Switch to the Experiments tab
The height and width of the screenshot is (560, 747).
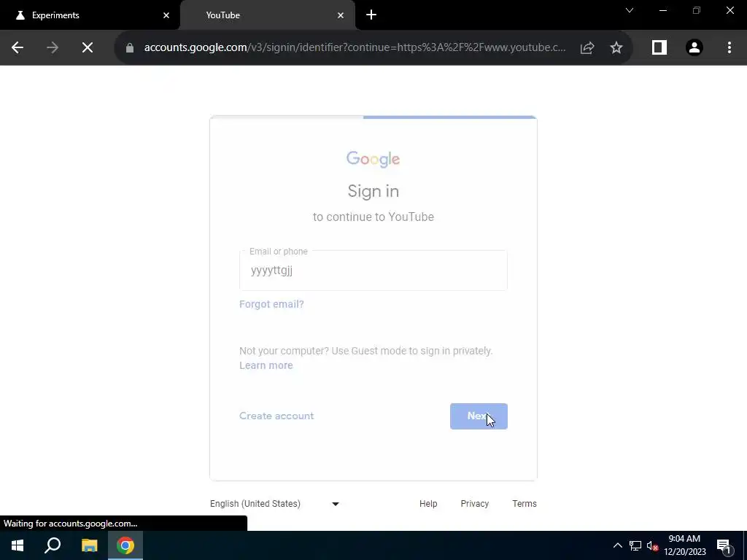[90, 15]
